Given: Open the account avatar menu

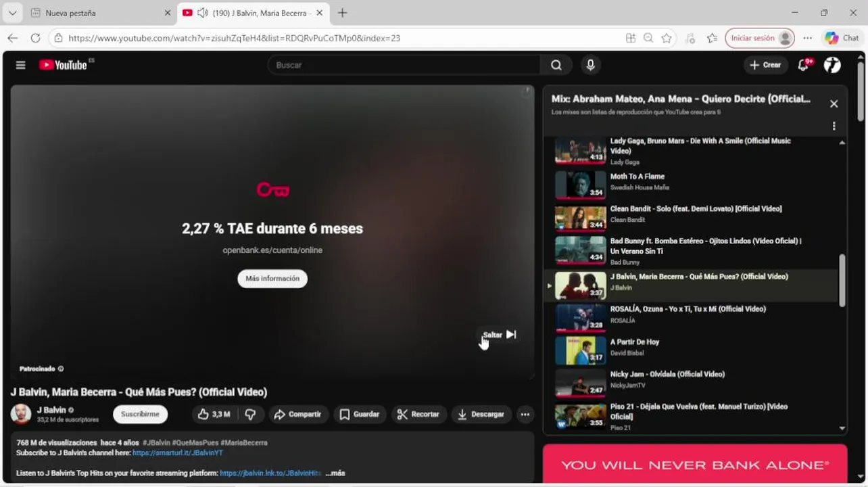Looking at the screenshot, I should [832, 65].
